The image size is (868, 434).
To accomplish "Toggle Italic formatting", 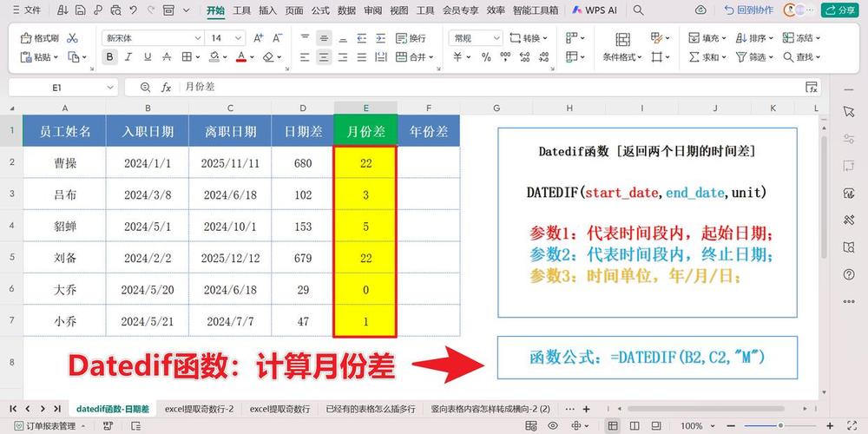I will pos(128,56).
